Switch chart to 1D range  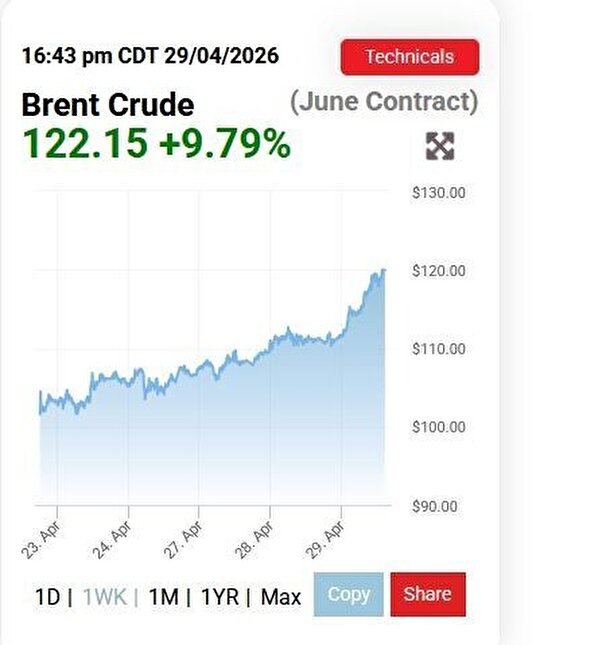coord(47,597)
